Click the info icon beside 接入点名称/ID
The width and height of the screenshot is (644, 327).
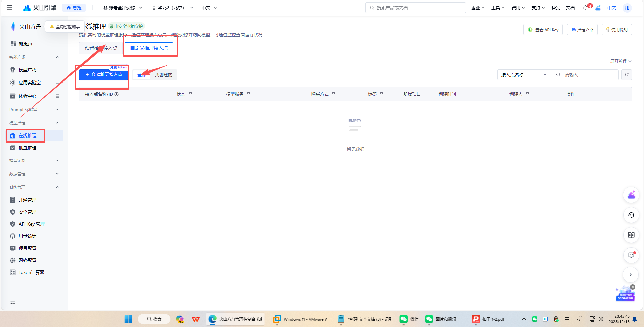click(116, 94)
